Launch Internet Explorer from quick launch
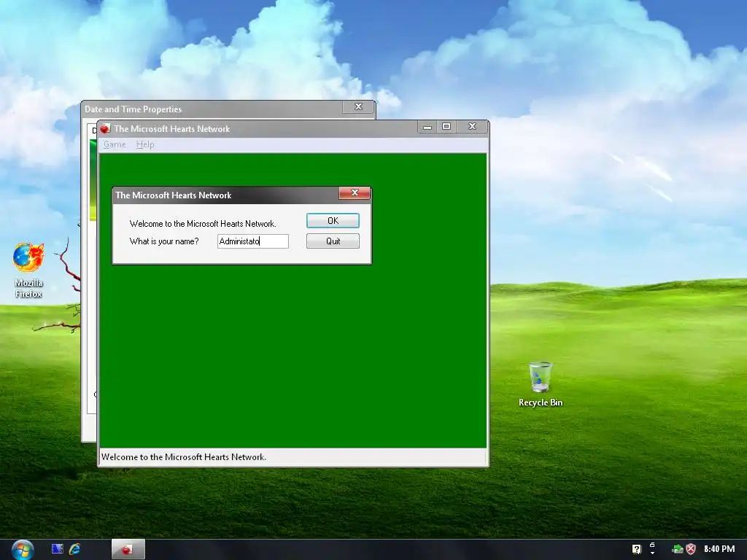The height and width of the screenshot is (560, 747). [75, 549]
